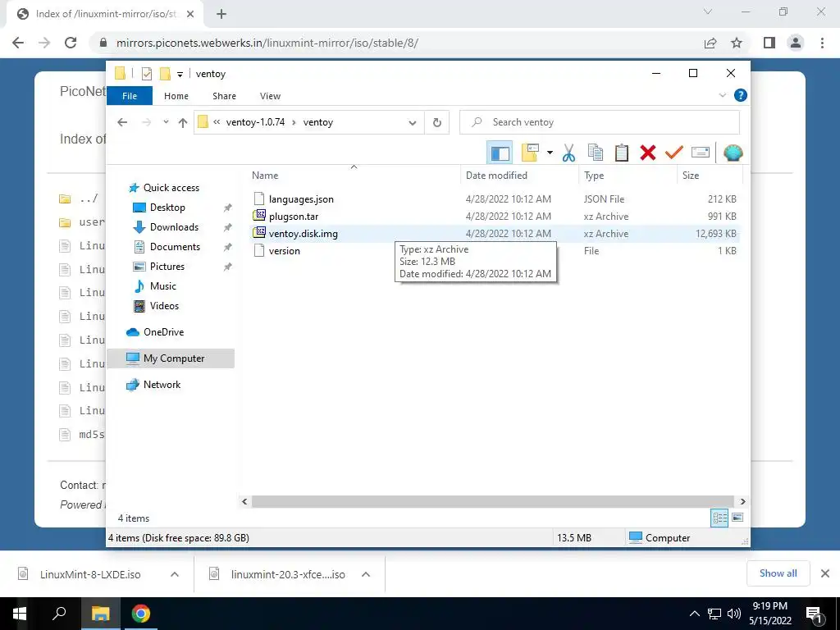
Task: Select the version file
Action: click(x=285, y=251)
